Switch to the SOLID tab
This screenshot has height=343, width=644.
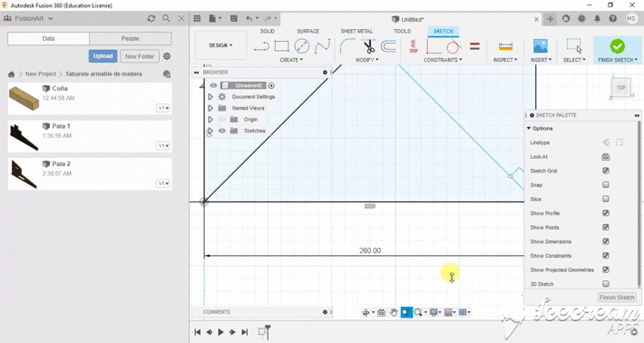(267, 31)
